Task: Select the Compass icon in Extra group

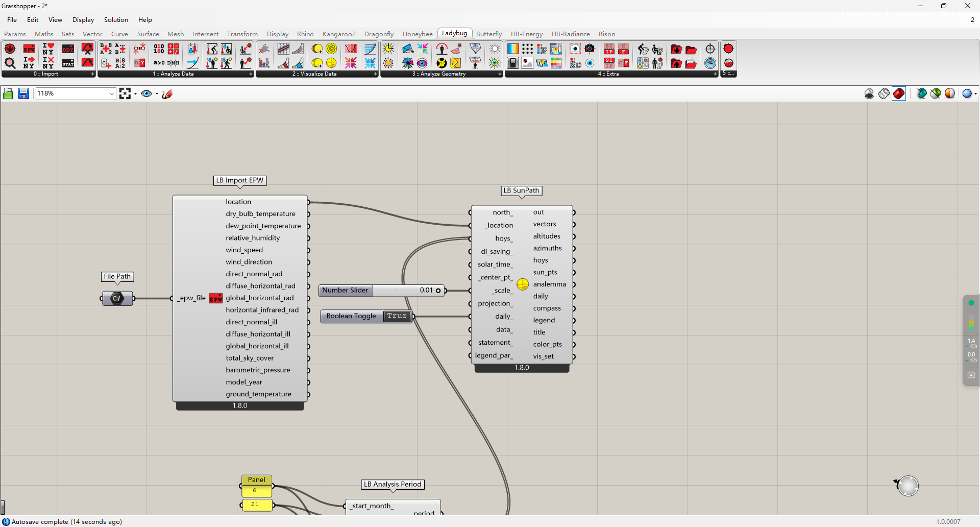Action: tap(710, 63)
